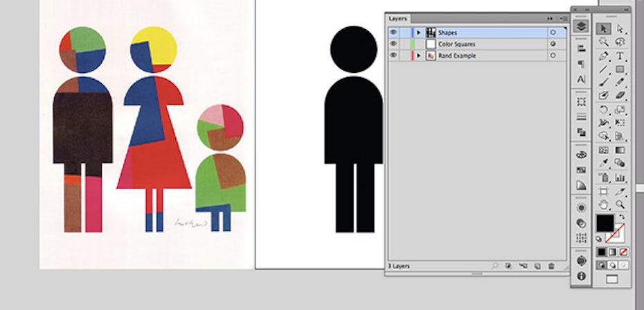Choose the Magic Wand tool
This screenshot has width=644, height=310.
[604, 42]
